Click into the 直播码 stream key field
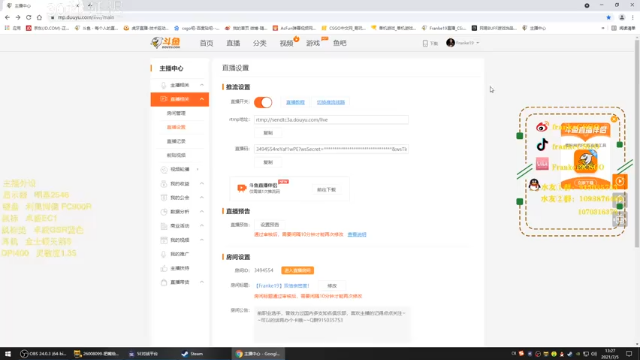 coord(331,149)
